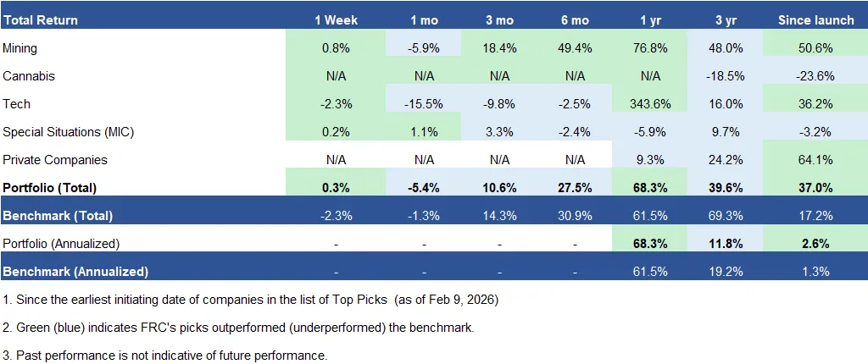This screenshot has height=364, width=868.
Task: Select the "Portfolio (Total)" row label
Action: click(50, 187)
